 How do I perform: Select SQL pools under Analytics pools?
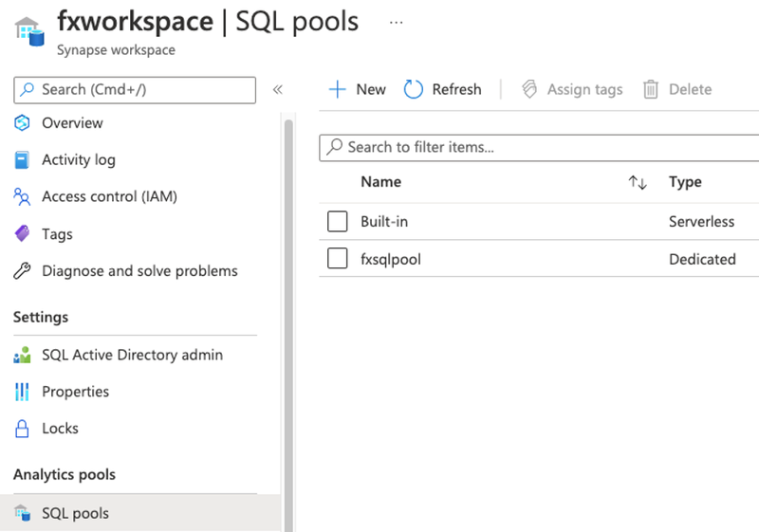(75, 513)
